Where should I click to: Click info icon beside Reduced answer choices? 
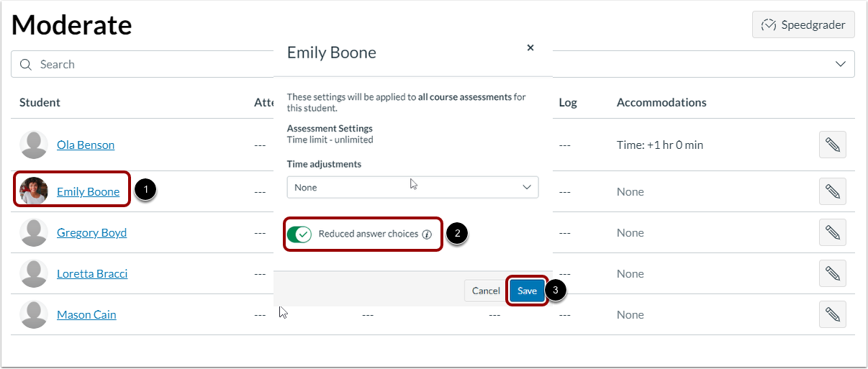point(427,234)
